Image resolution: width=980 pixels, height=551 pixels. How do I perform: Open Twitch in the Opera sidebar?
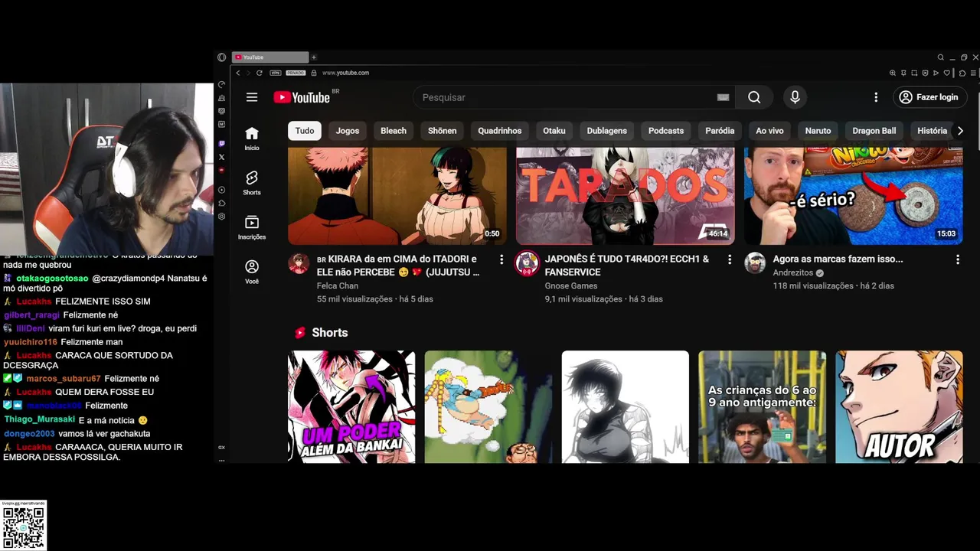(222, 143)
